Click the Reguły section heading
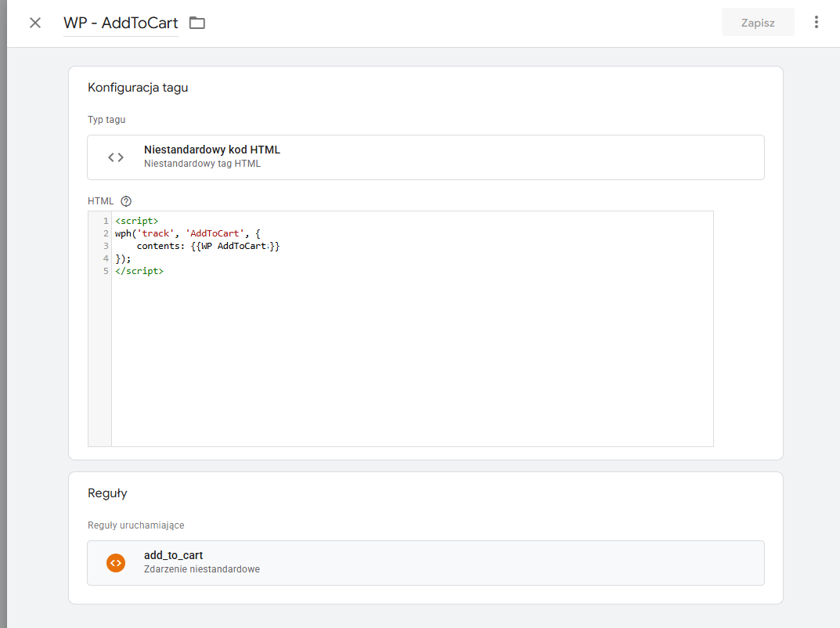The image size is (840, 628). coord(107,493)
